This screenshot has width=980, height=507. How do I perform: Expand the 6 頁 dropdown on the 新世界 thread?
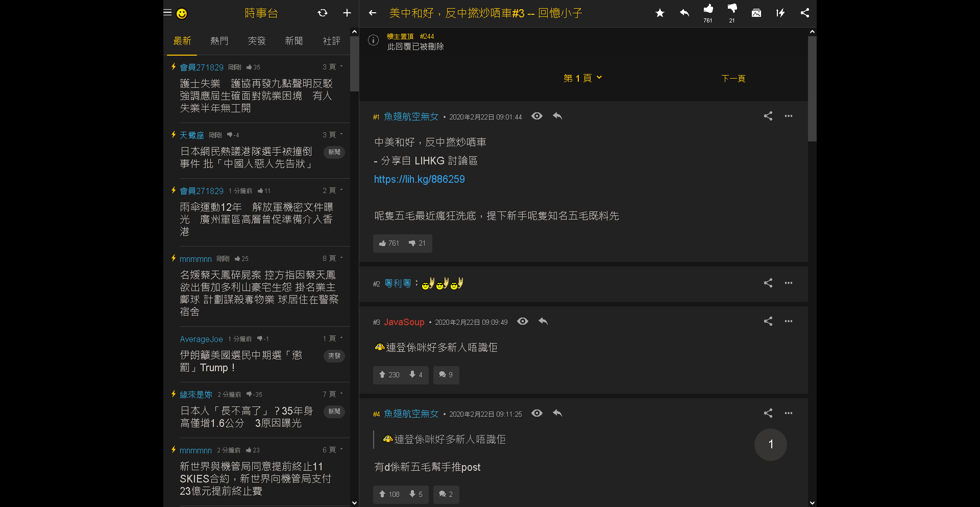click(x=333, y=450)
